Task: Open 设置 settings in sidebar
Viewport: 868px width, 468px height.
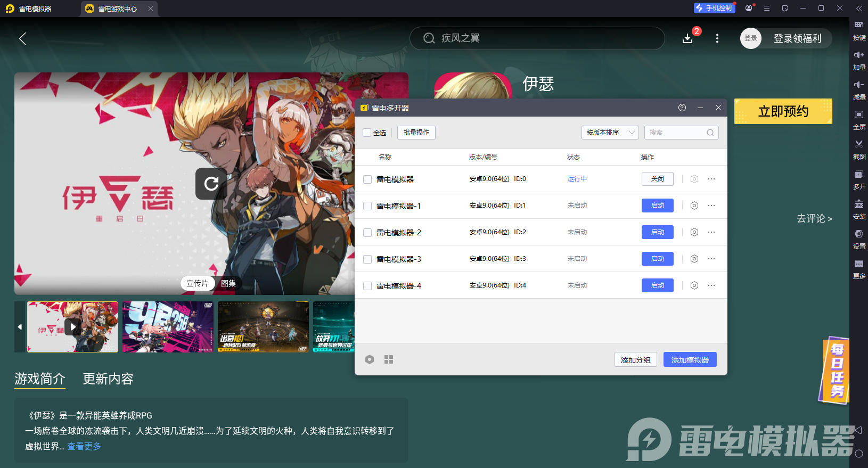Action: [859, 239]
